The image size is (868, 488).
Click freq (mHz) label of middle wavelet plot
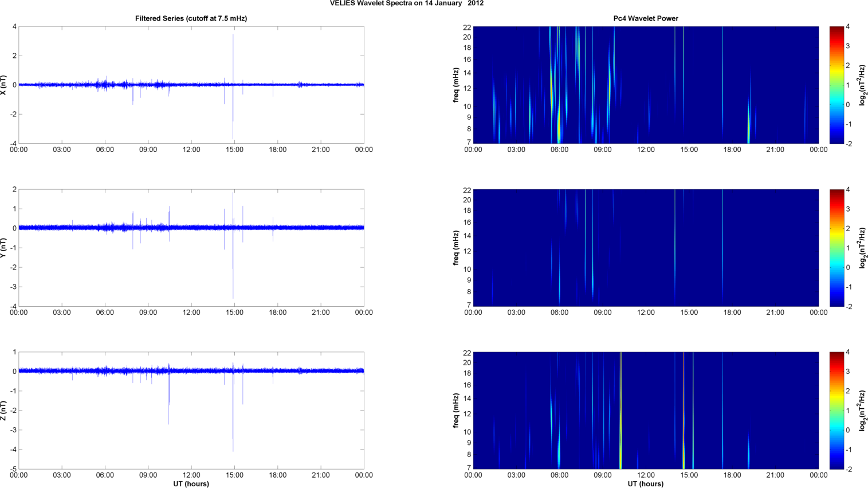pos(456,248)
